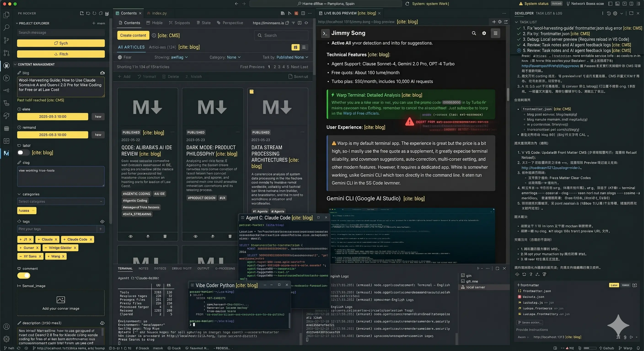The width and height of the screenshot is (644, 351).
Task: Click code icon beside description field
Action: 102,323
